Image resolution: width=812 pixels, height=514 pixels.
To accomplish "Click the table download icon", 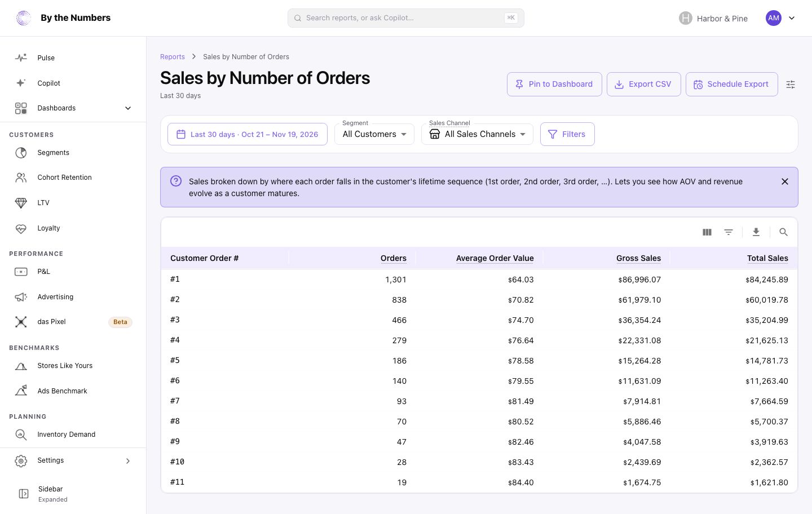I will [x=756, y=232].
